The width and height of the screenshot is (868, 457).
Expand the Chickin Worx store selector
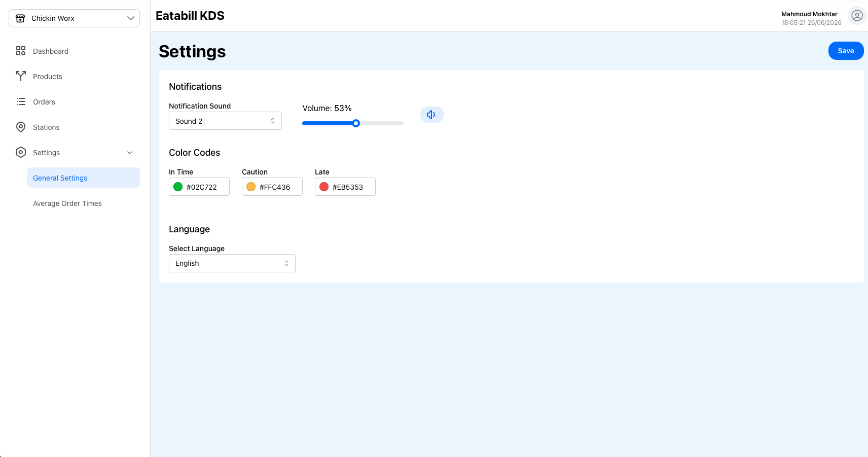pyautogui.click(x=74, y=18)
